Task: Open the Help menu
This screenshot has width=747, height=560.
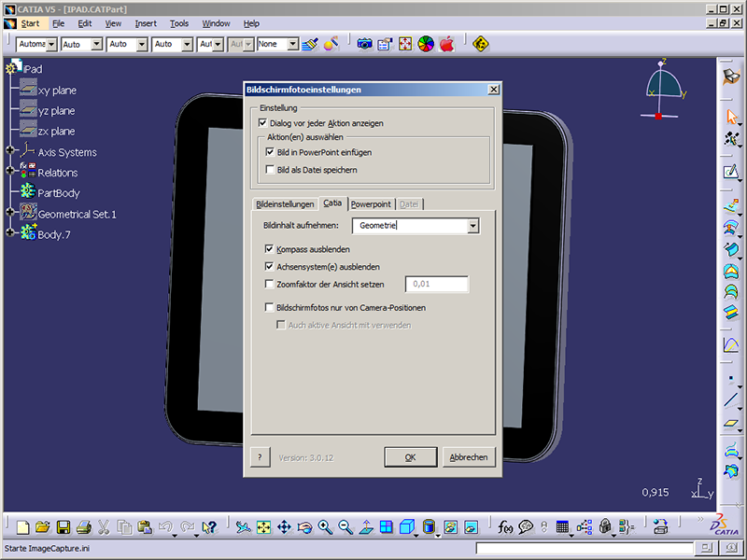Action: point(251,23)
